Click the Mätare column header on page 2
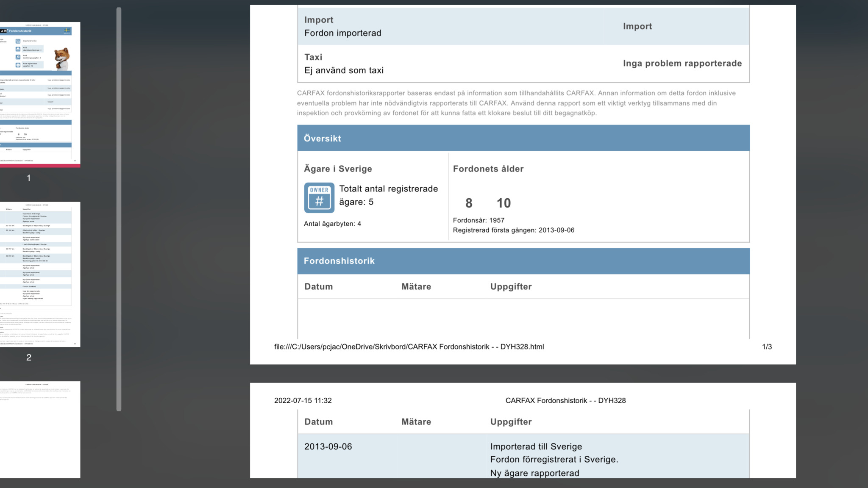 click(x=416, y=422)
